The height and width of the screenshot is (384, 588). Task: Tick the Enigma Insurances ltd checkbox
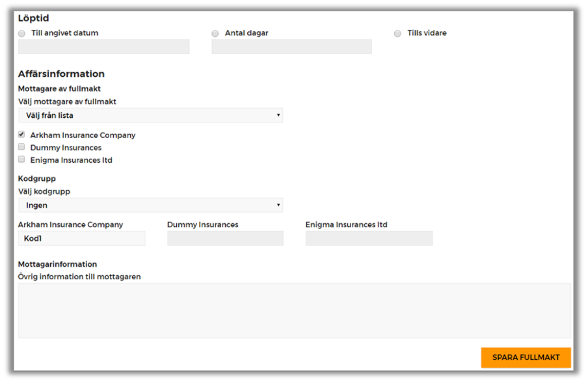click(x=21, y=159)
